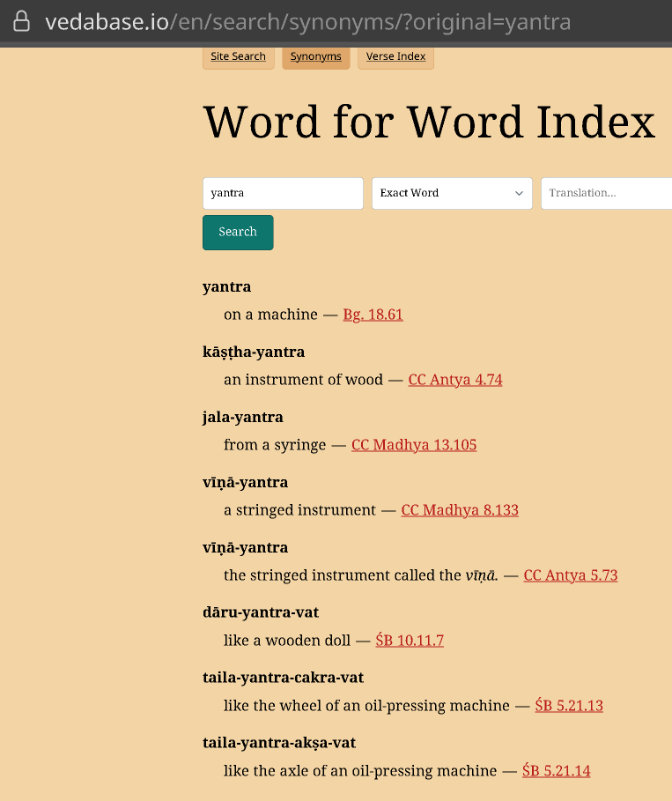The image size is (672, 801).
Task: Click the Word for Word Index heading
Action: tap(429, 122)
